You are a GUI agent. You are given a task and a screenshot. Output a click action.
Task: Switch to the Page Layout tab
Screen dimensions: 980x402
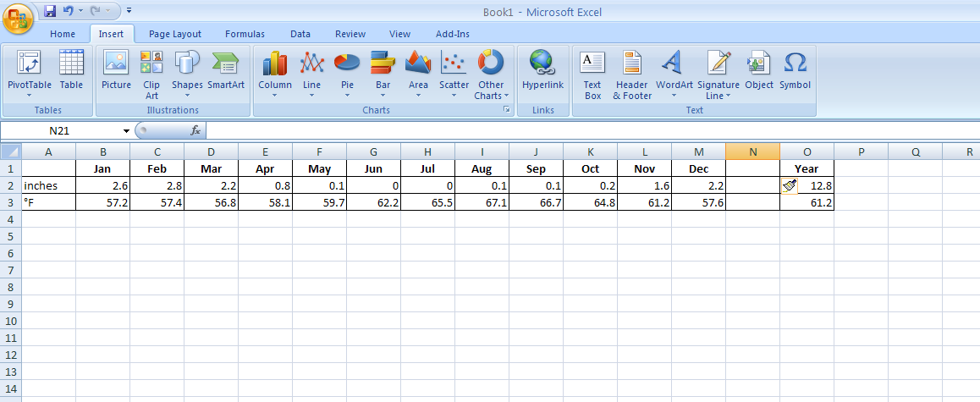[x=175, y=35]
